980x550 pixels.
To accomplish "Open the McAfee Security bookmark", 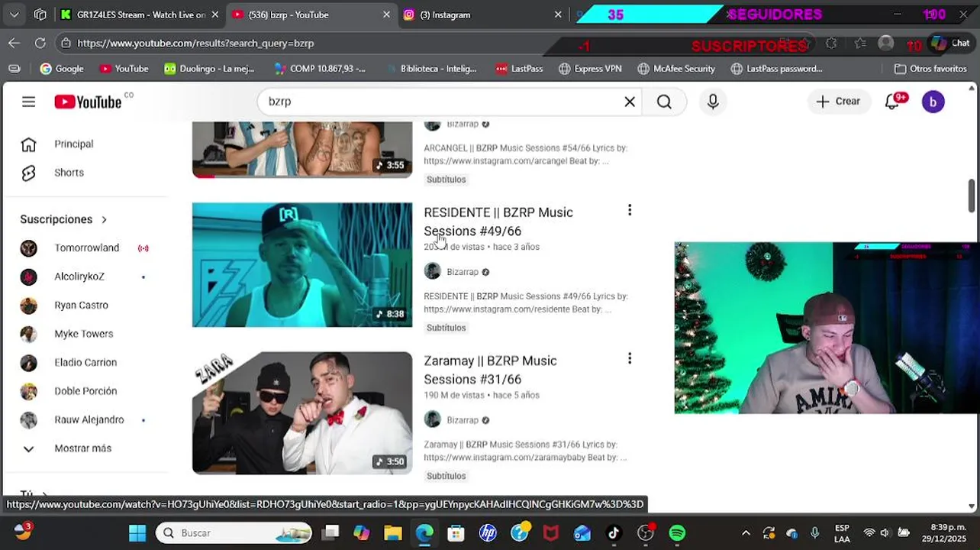I will pyautogui.click(x=676, y=69).
